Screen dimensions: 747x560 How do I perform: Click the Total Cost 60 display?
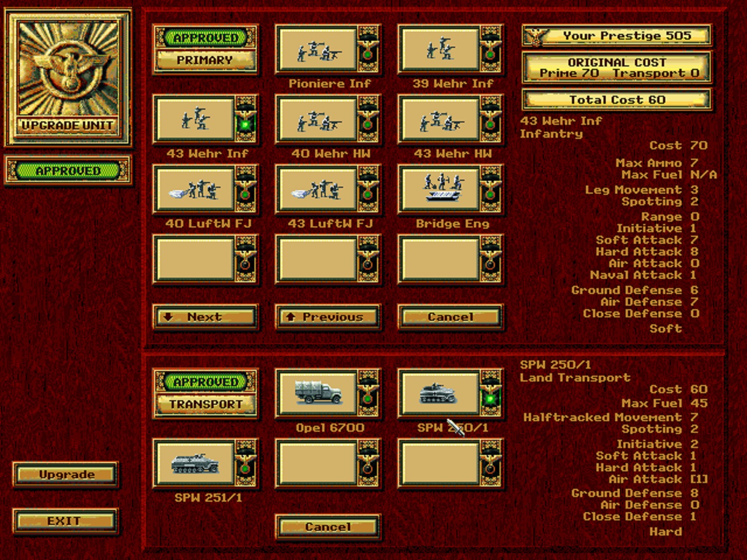[617, 100]
